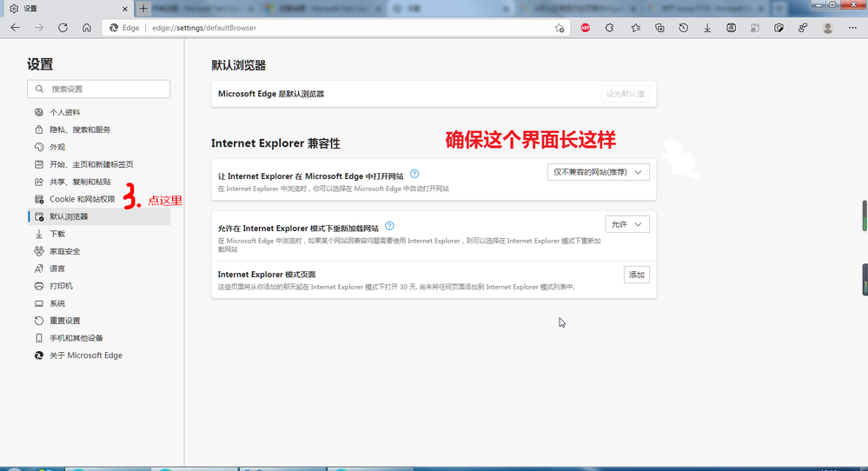The image size is (868, 471).
Task: Open 语言 settings
Action: (98, 269)
